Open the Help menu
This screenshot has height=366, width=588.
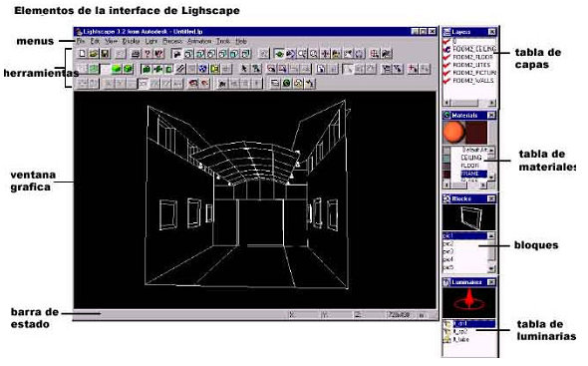(x=241, y=41)
